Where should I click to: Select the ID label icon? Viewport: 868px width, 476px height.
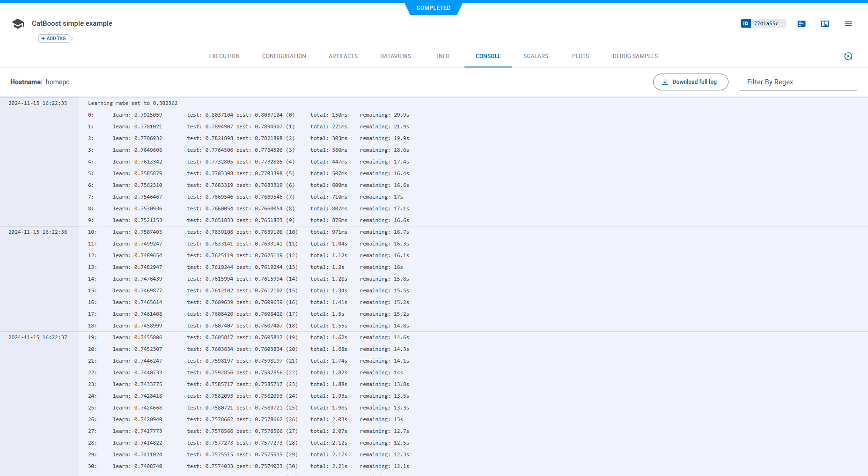pyautogui.click(x=746, y=23)
